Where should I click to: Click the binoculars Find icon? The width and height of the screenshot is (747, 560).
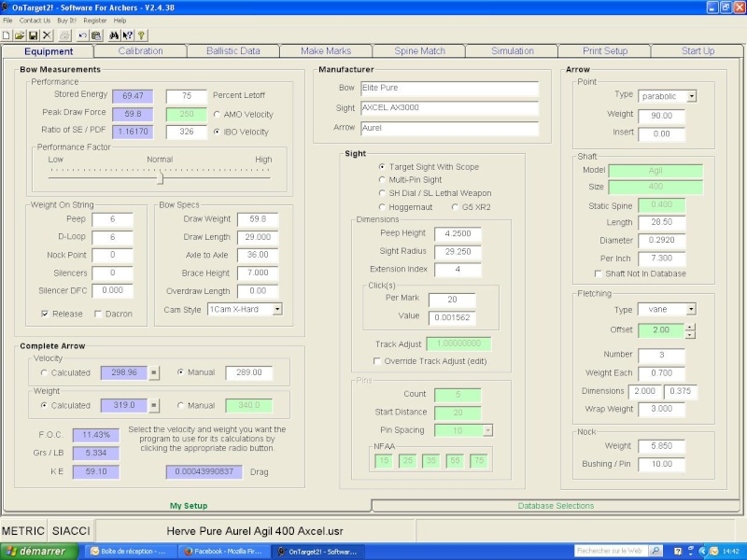(114, 35)
